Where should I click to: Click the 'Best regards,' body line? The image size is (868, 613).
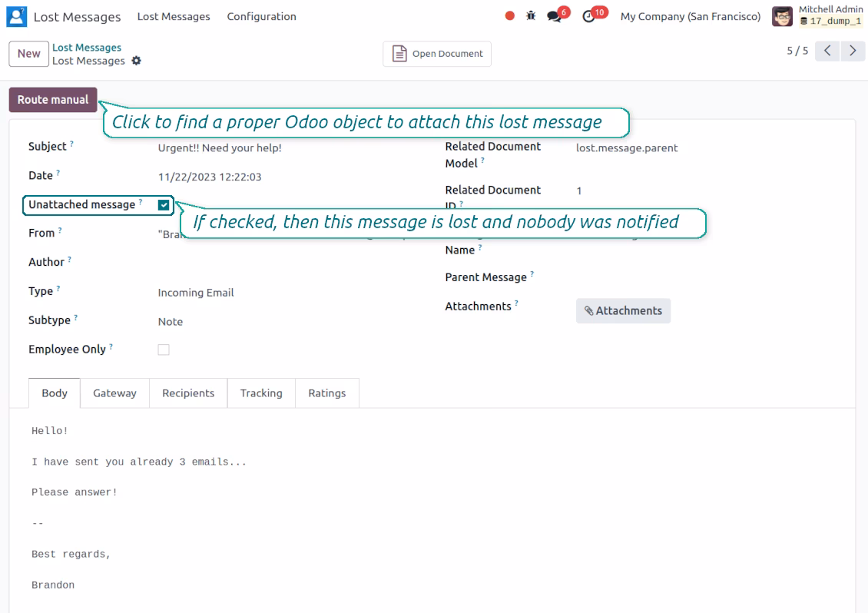pos(71,555)
